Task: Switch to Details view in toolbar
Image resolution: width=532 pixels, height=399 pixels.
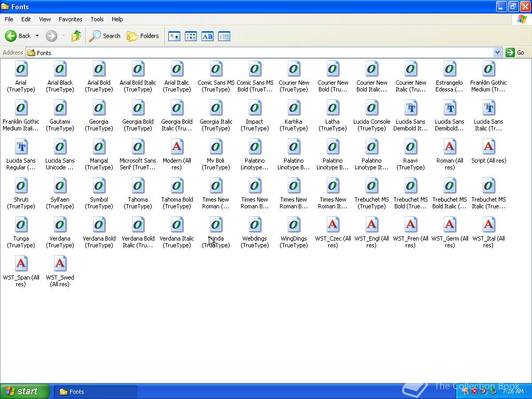Action: coord(224,36)
